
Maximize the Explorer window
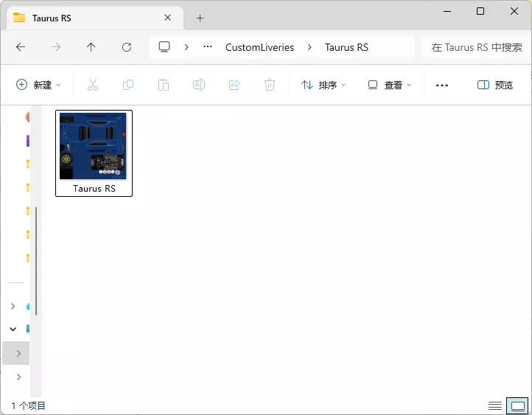(480, 11)
